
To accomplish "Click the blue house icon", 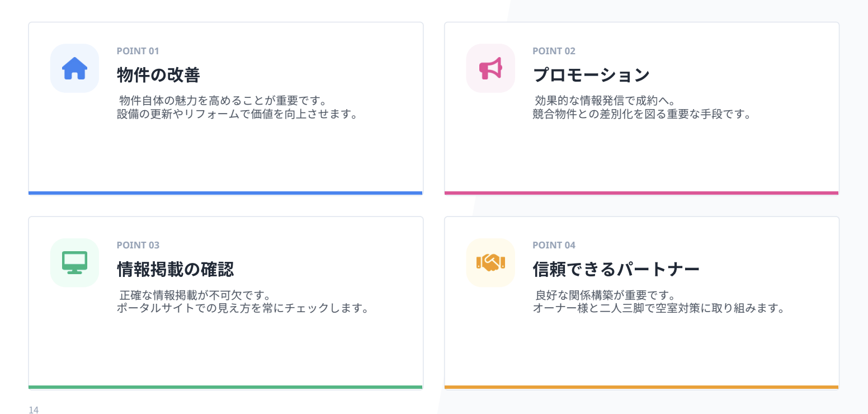I will [74, 68].
